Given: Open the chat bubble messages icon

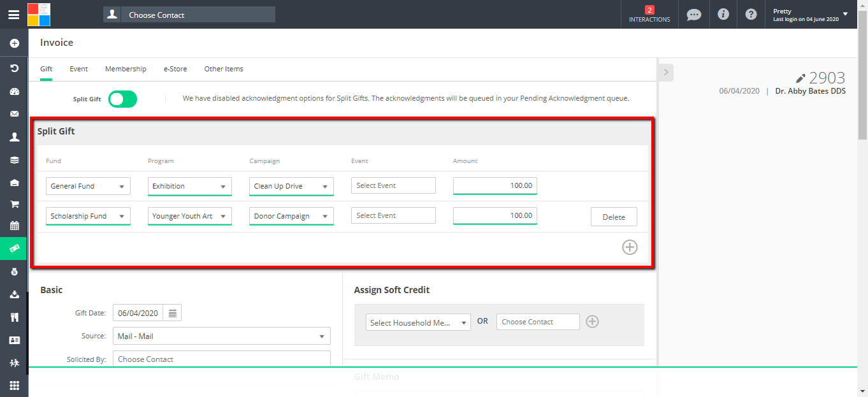Looking at the screenshot, I should click(694, 15).
